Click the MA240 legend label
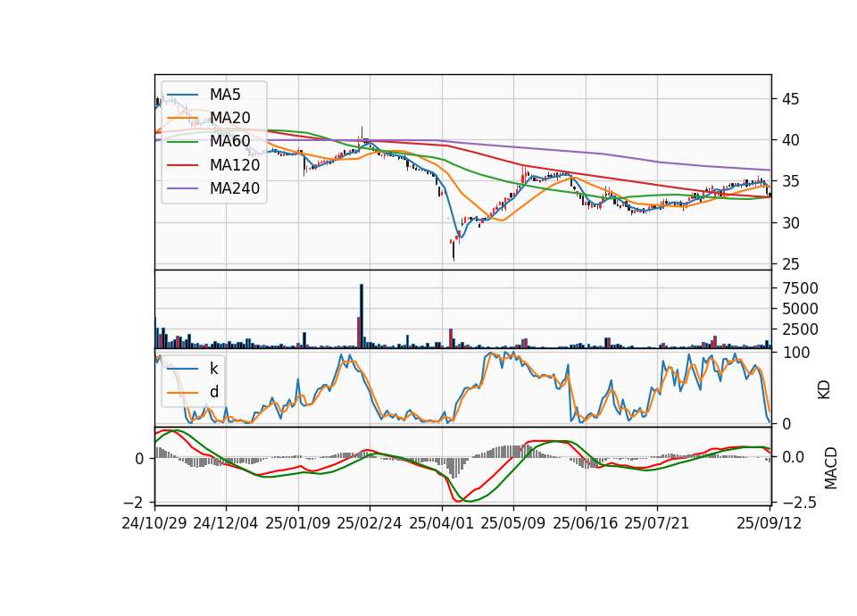The height and width of the screenshot is (616, 857). coord(235,188)
